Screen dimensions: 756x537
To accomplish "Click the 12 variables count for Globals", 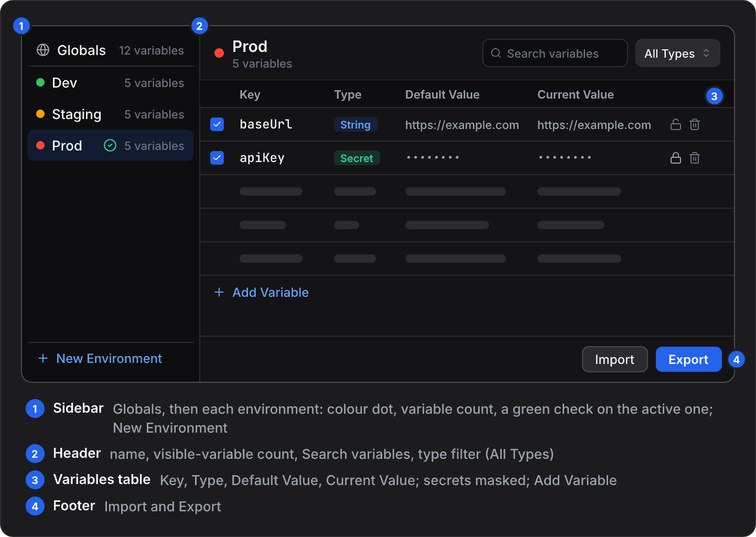I will click(x=151, y=50).
